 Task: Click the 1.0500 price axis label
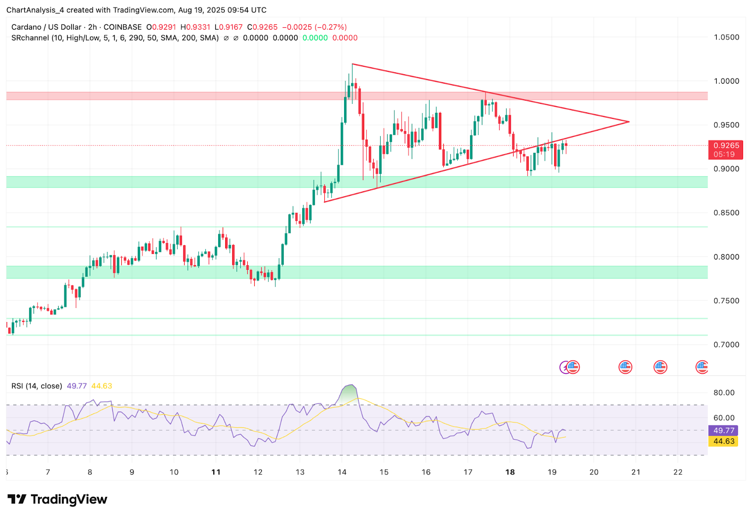click(726, 37)
